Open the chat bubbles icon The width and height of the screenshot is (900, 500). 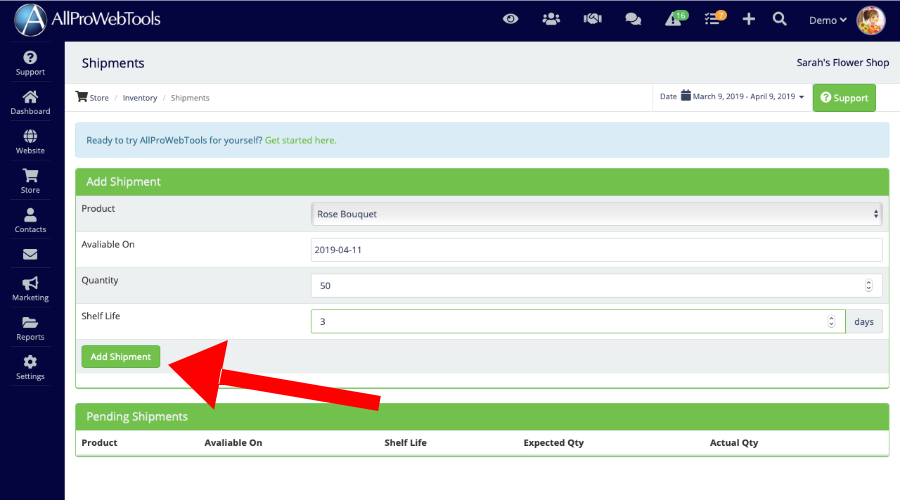[633, 19]
